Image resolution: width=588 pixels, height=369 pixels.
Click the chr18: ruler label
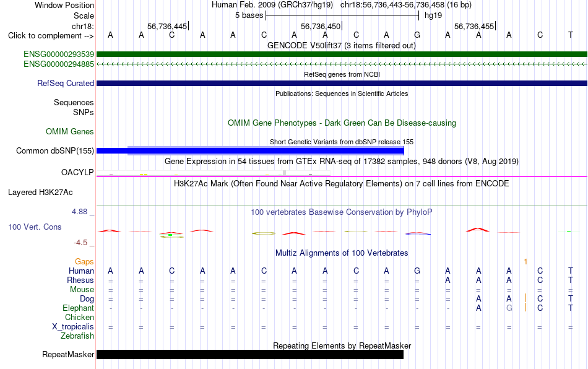pyautogui.click(x=83, y=27)
